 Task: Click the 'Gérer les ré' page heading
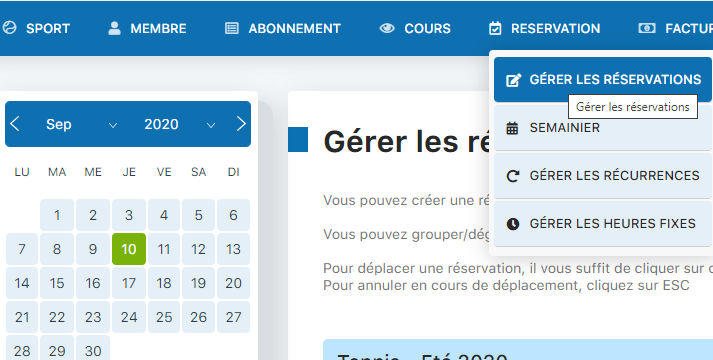coord(407,141)
